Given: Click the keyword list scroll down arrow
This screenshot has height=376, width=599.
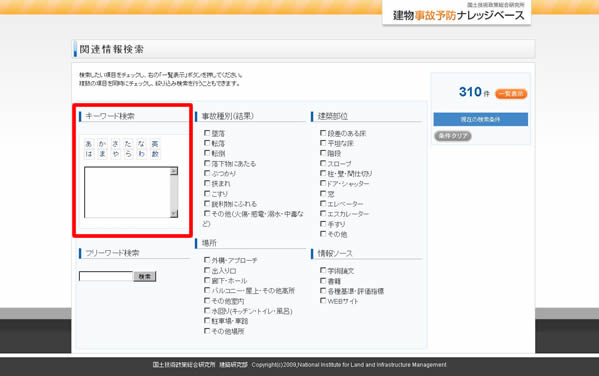Looking at the screenshot, I should [174, 214].
